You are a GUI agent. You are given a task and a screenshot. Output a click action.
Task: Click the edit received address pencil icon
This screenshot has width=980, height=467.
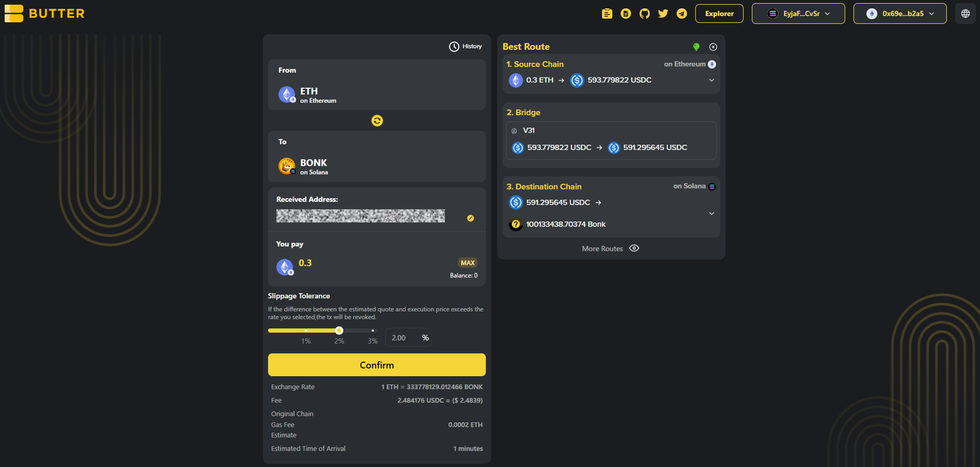point(470,218)
